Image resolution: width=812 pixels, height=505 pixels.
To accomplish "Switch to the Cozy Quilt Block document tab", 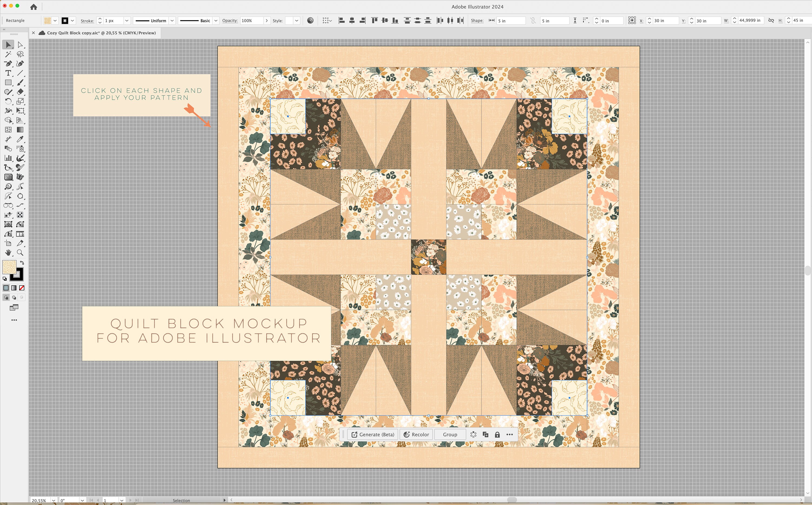I will pyautogui.click(x=97, y=33).
